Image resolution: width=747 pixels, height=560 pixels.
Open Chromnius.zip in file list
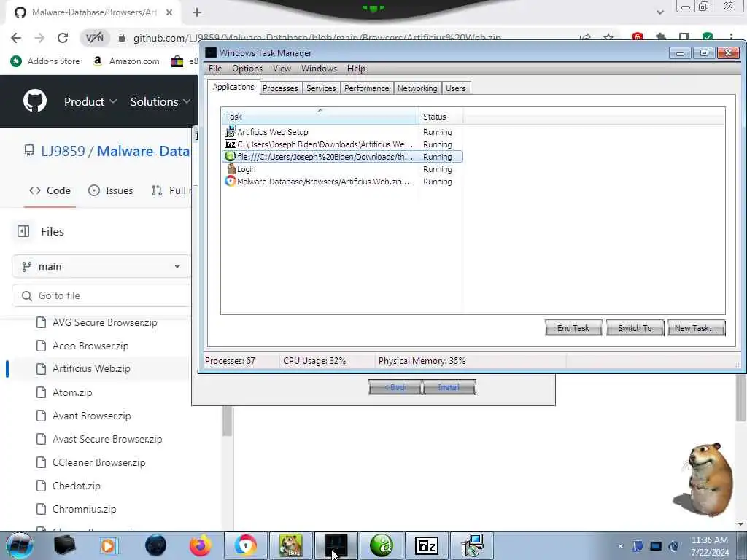[85, 509]
